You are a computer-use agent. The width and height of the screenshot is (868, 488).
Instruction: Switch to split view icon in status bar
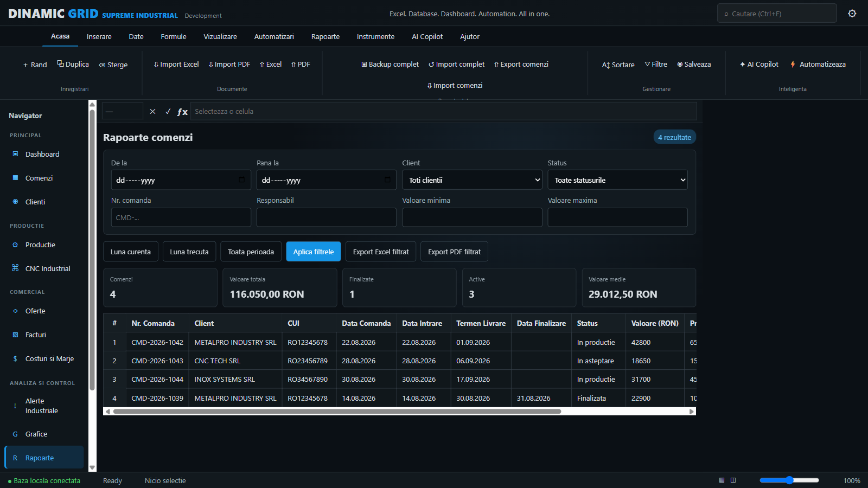click(x=733, y=480)
